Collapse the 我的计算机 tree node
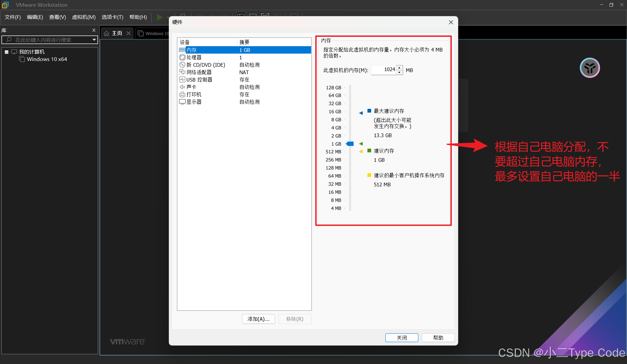The height and width of the screenshot is (364, 627). (6, 52)
